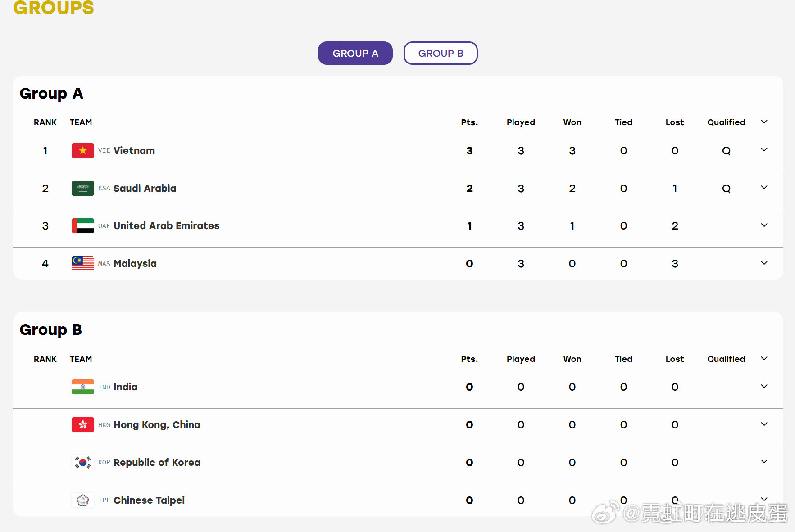Viewport: 795px width, 532px height.
Task: Expand the Republic of Korea row chevron
Action: [x=764, y=461]
